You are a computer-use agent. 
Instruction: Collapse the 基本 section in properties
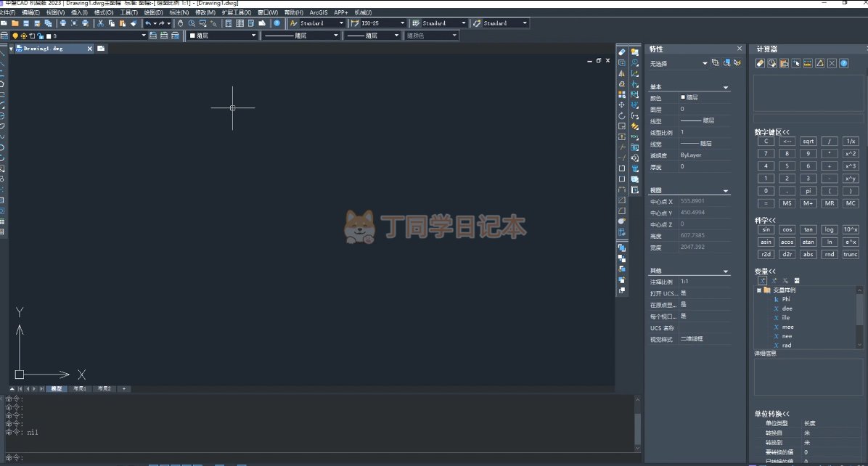click(726, 87)
